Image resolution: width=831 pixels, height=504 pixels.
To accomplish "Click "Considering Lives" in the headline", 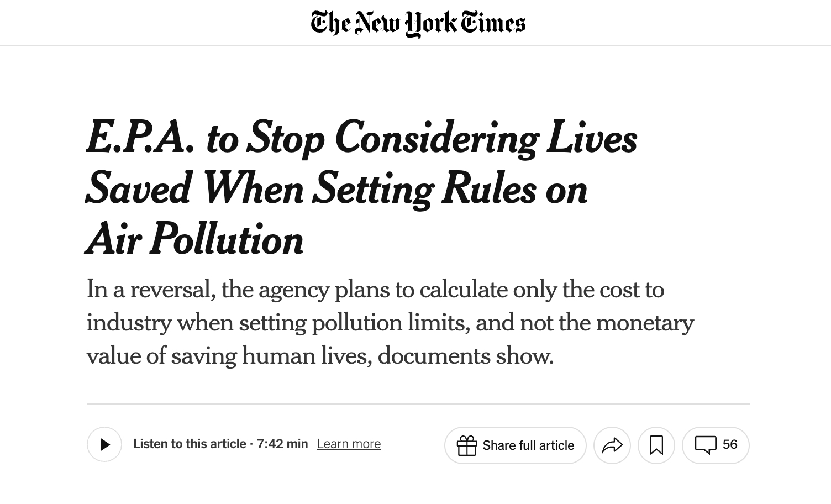I will tap(486, 137).
